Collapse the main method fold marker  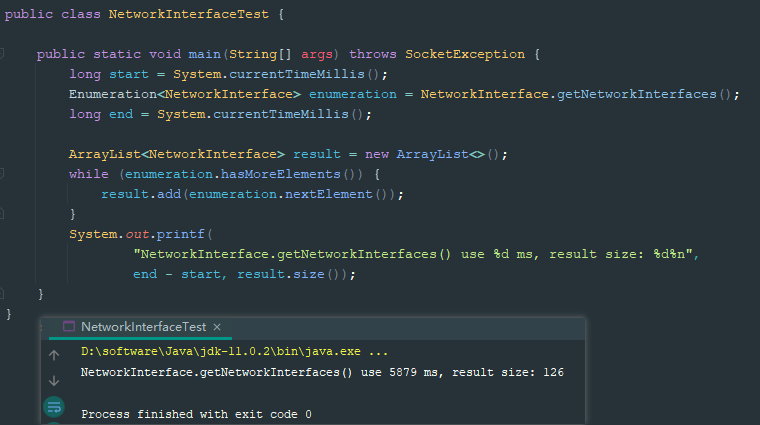[x=2, y=54]
